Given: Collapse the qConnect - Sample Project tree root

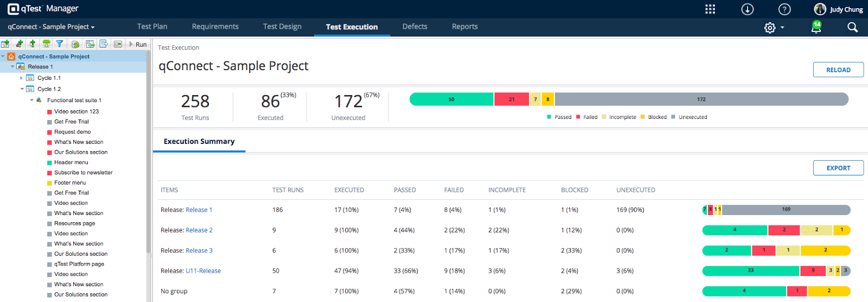Looking at the screenshot, I should pyautogui.click(x=3, y=56).
